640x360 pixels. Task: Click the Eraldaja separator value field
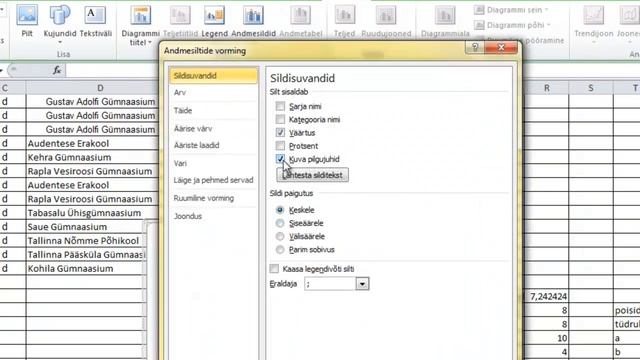tap(330, 284)
